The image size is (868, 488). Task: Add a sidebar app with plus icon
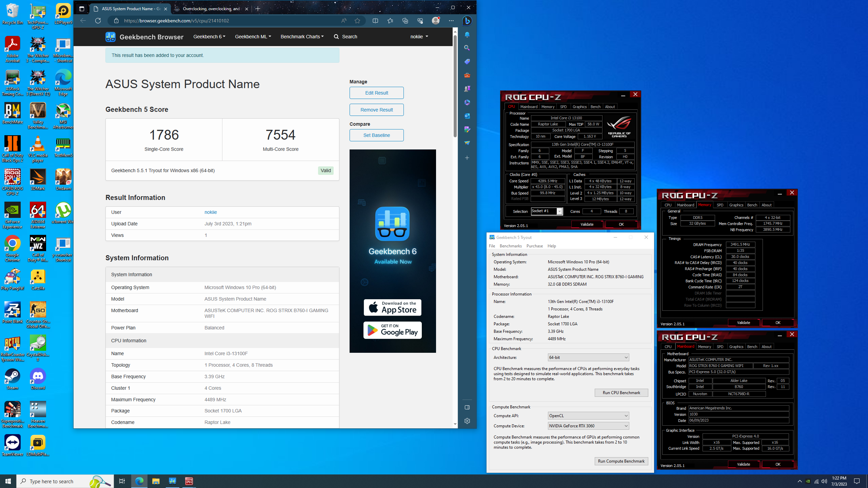click(x=467, y=158)
